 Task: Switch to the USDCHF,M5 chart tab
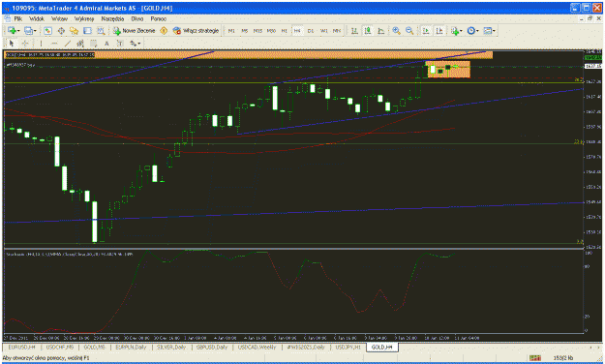click(x=59, y=348)
